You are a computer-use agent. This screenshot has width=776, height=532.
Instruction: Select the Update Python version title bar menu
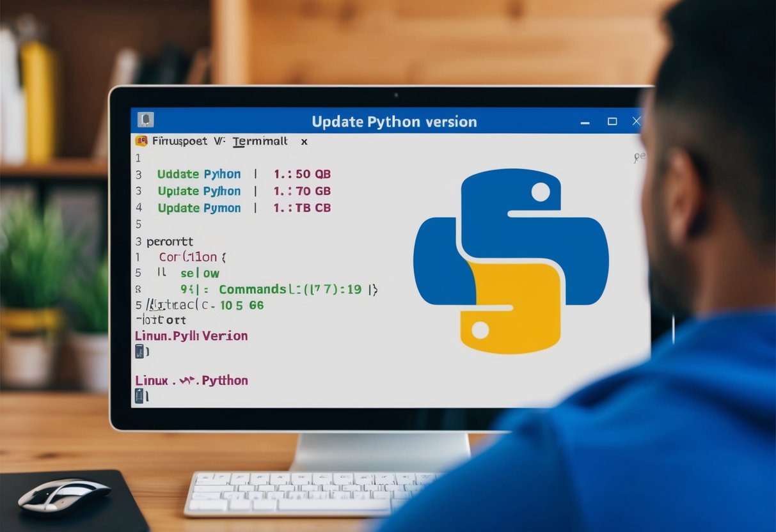tap(394, 121)
